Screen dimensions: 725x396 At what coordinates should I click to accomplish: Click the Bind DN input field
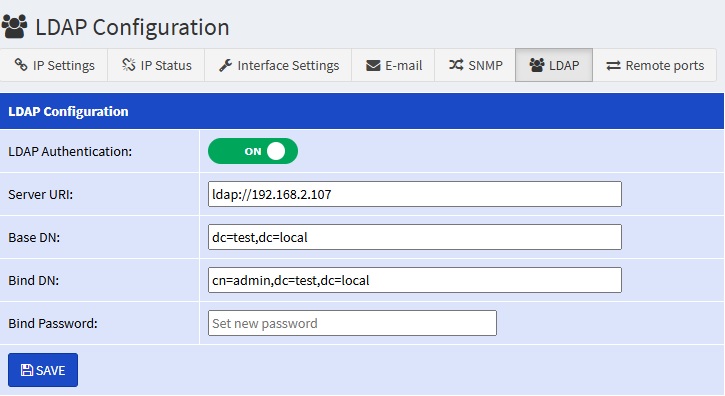tap(415, 280)
